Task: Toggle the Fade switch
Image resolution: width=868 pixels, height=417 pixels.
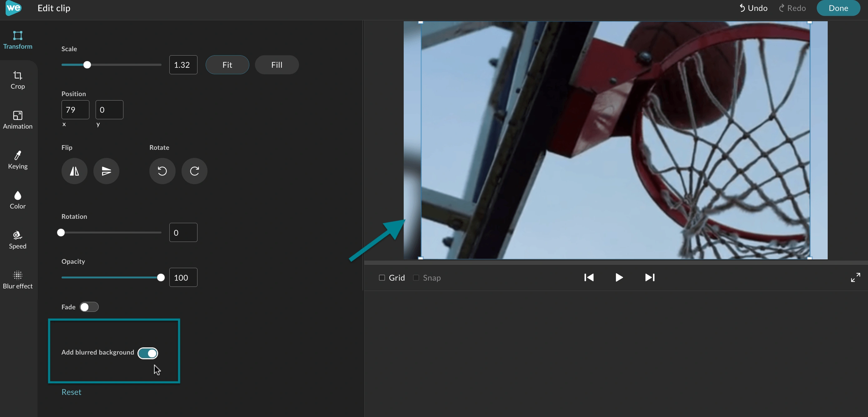Action: 89,307
